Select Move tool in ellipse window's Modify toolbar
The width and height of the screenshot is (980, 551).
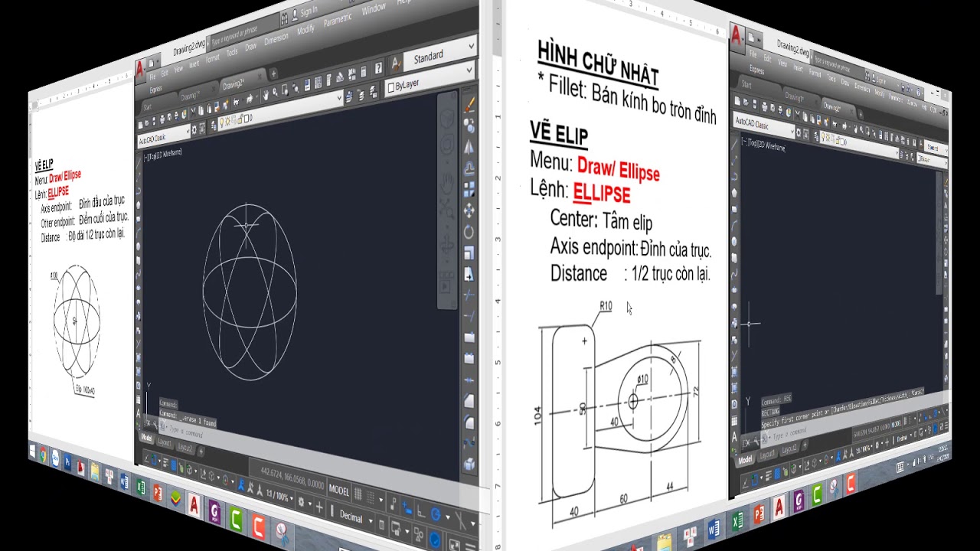point(470,210)
